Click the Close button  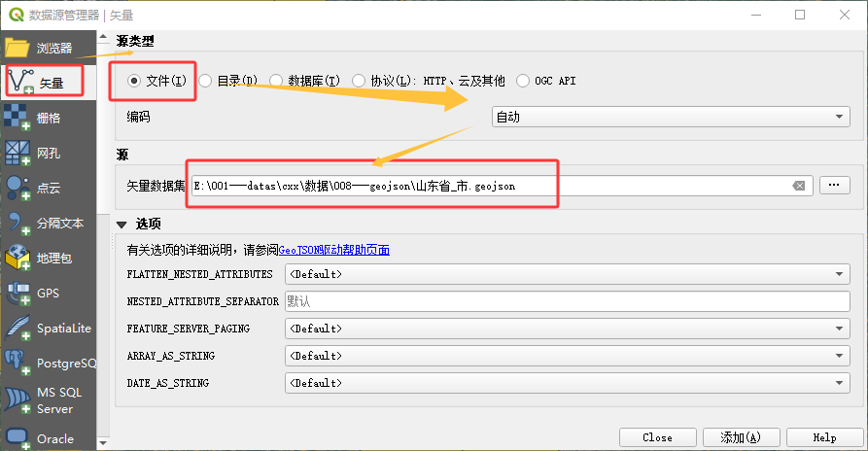point(658,437)
